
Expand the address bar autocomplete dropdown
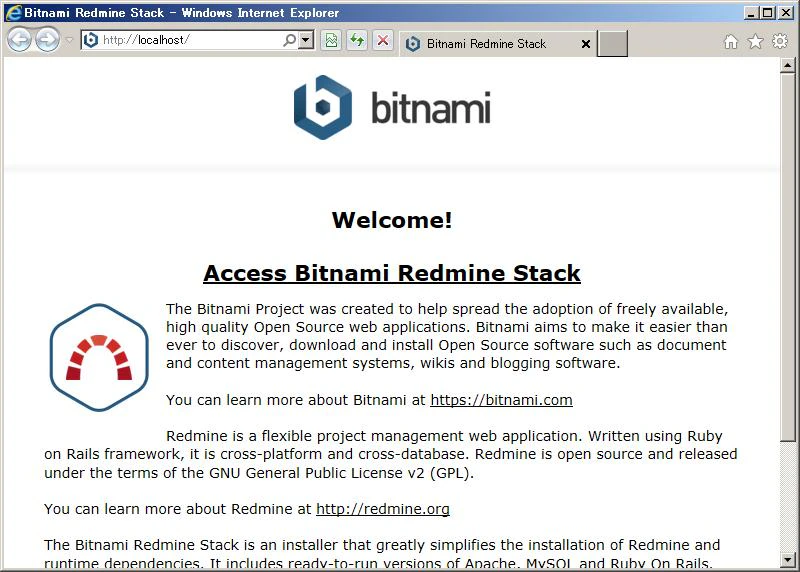pos(306,40)
